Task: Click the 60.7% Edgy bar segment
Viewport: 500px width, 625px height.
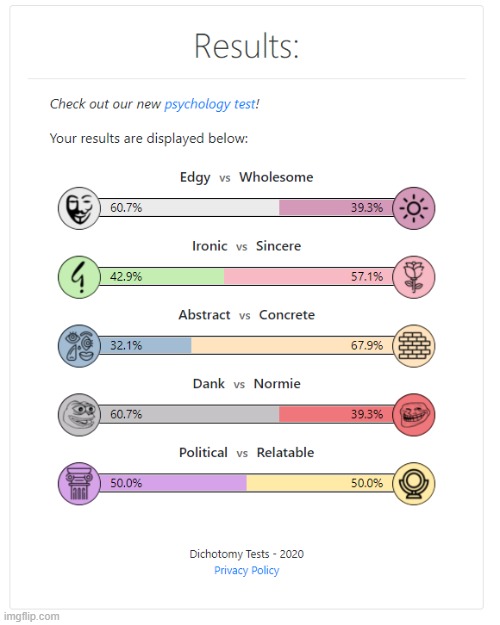Action: pos(189,208)
